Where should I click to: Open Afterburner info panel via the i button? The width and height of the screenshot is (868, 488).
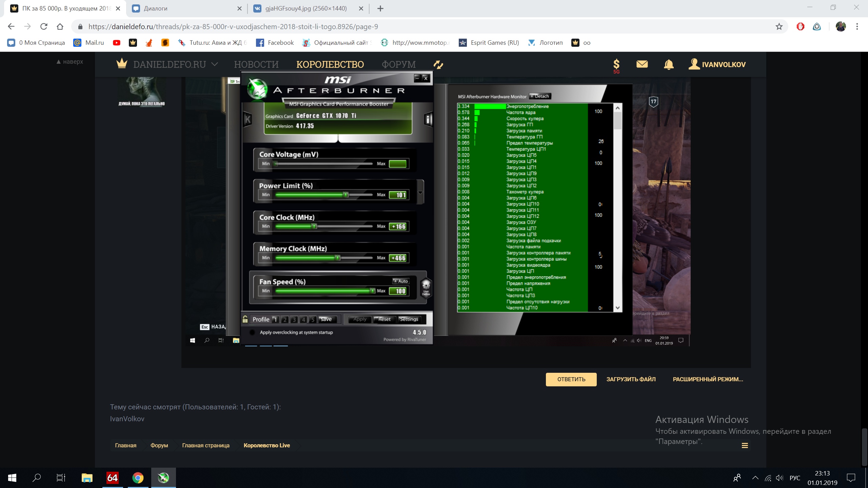coord(429,119)
